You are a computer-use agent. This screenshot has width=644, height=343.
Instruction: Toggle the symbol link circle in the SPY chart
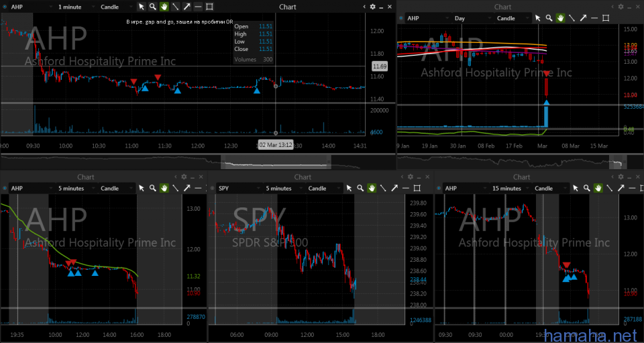[x=213, y=188]
